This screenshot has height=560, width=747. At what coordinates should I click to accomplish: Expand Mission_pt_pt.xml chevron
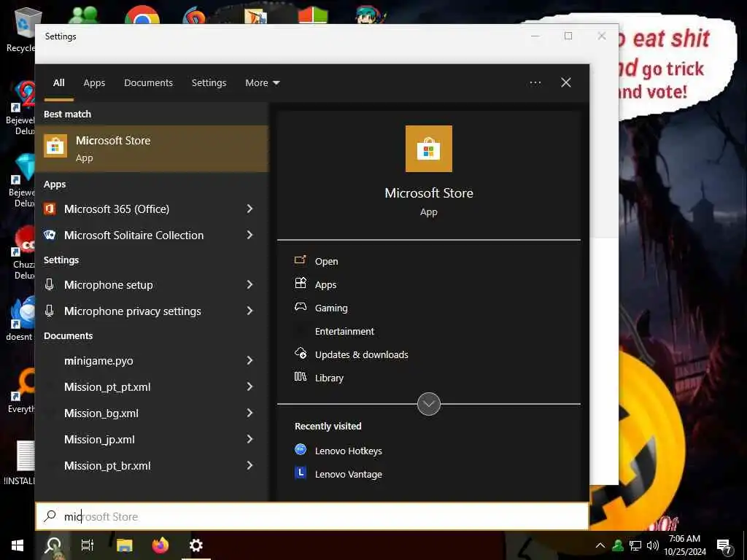point(249,386)
